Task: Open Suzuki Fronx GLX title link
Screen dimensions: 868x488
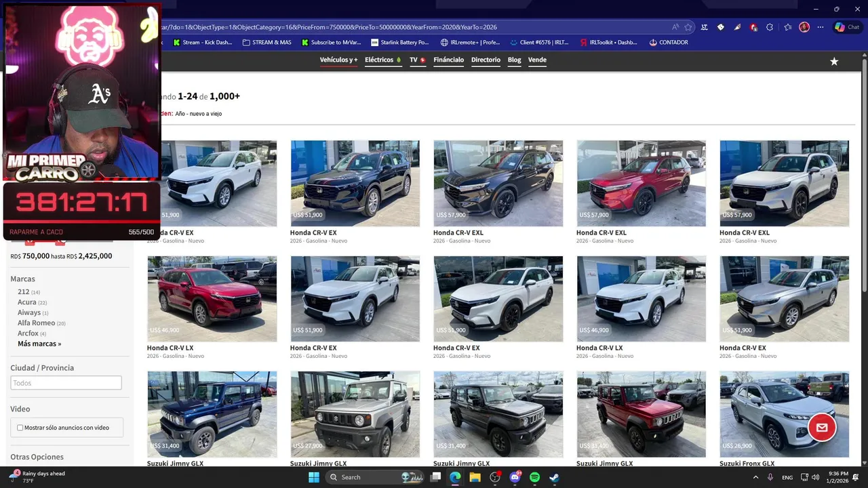Action: [x=747, y=464]
